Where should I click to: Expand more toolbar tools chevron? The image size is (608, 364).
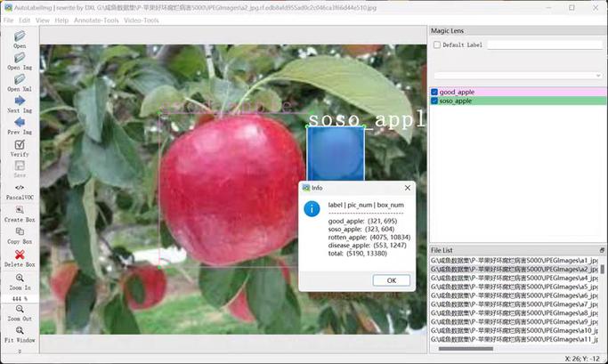pyautogui.click(x=20, y=352)
